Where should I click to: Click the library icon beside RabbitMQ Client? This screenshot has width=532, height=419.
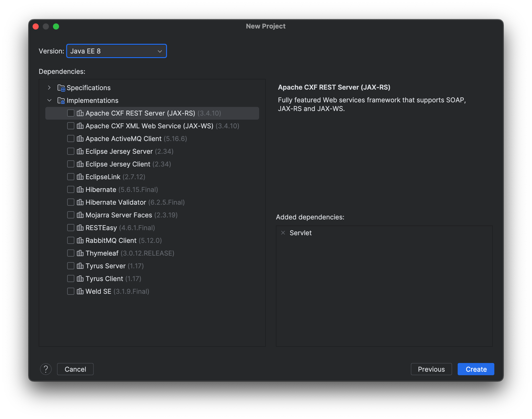click(x=80, y=240)
